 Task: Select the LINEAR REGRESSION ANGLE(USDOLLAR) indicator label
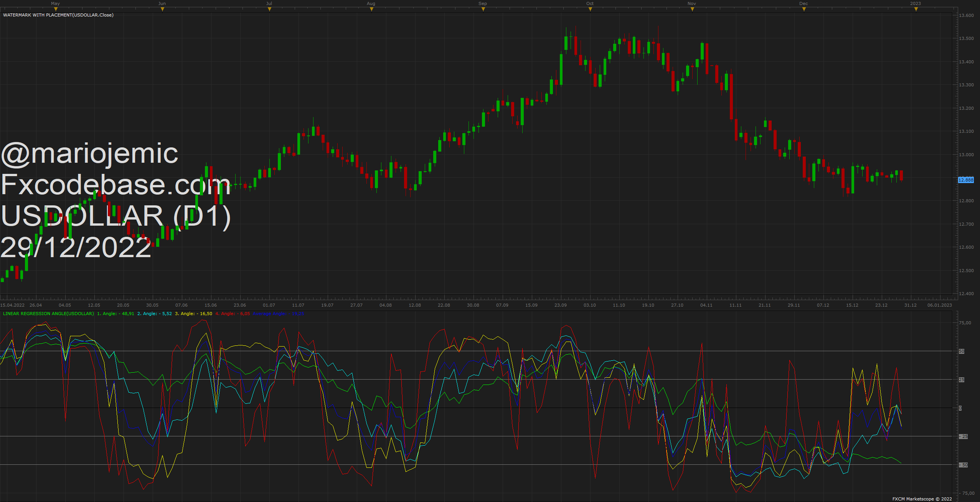click(48, 314)
